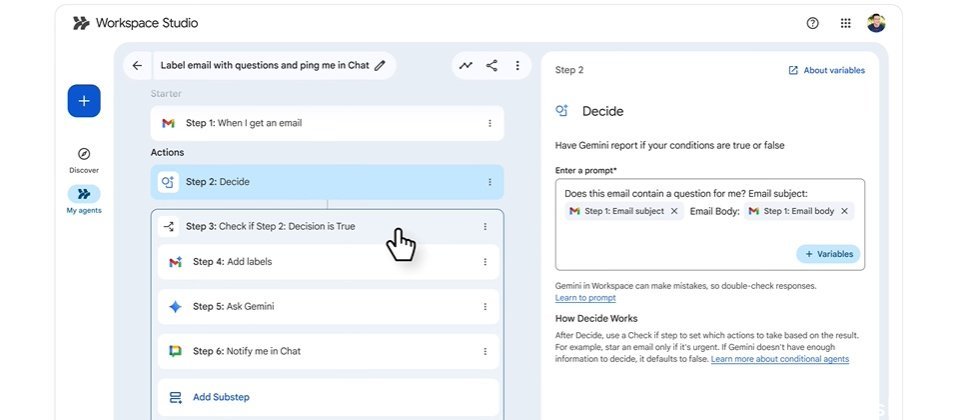The image size is (960, 420).
Task: Click the user profile avatar
Action: 876,23
